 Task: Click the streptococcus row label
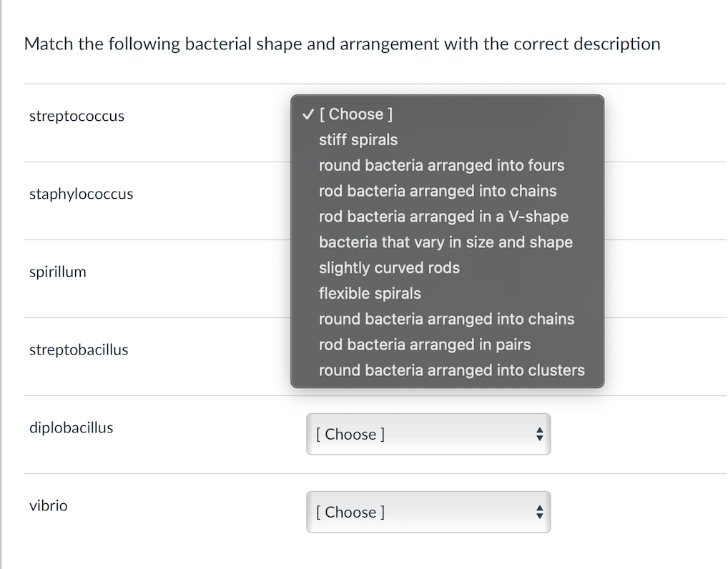pos(76,116)
